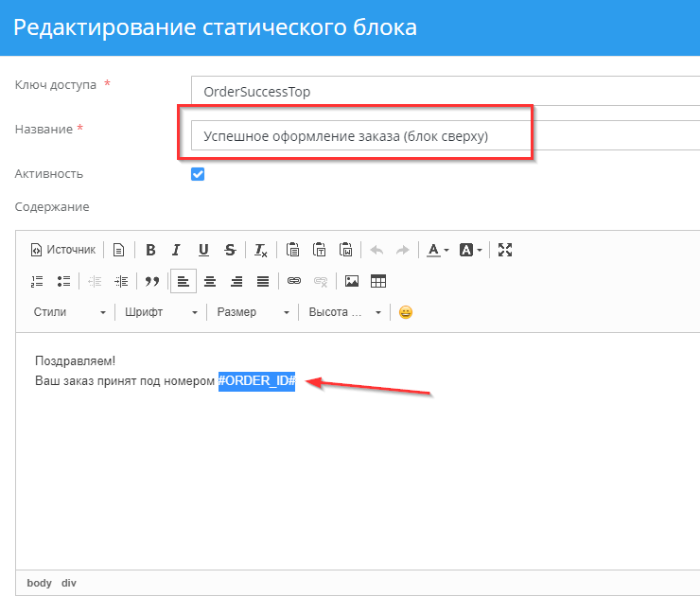The image size is (700, 614).
Task: Expand the Шрифт font dropdown
Action: point(161,312)
